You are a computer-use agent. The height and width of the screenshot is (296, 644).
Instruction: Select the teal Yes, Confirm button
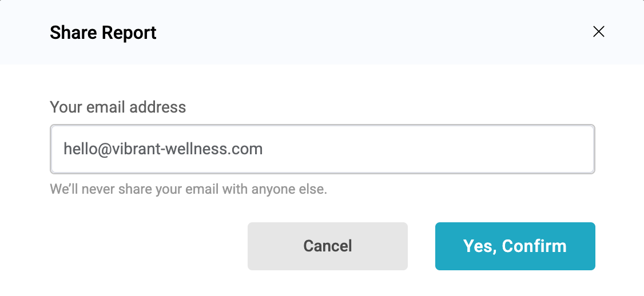tap(515, 246)
